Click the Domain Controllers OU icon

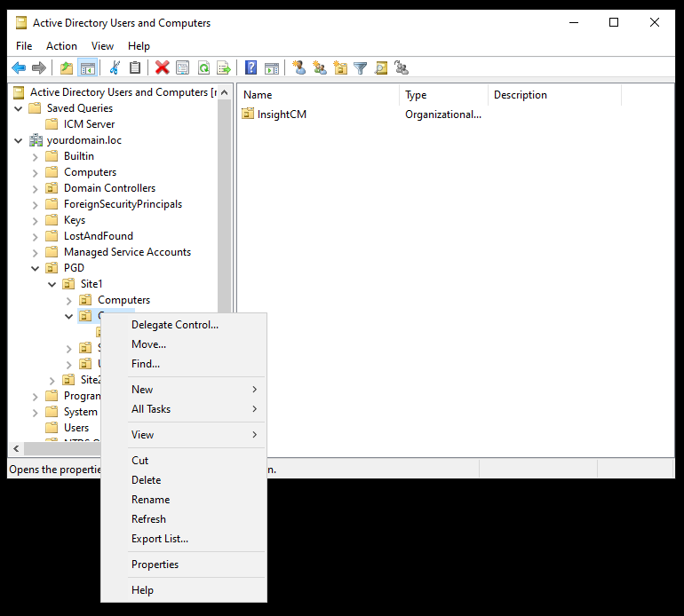[52, 188]
